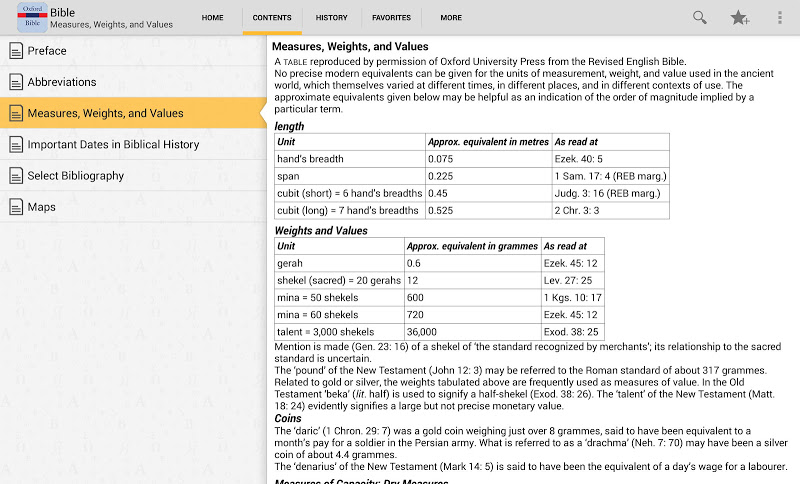Open Important Dates in Biblical History
This screenshot has height=484, width=800.
click(x=113, y=145)
